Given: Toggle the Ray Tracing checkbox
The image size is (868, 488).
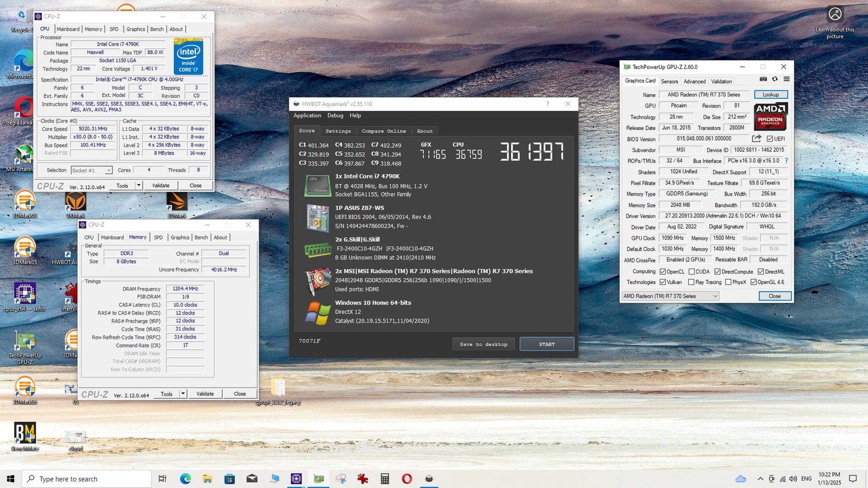Looking at the screenshot, I should tap(691, 282).
